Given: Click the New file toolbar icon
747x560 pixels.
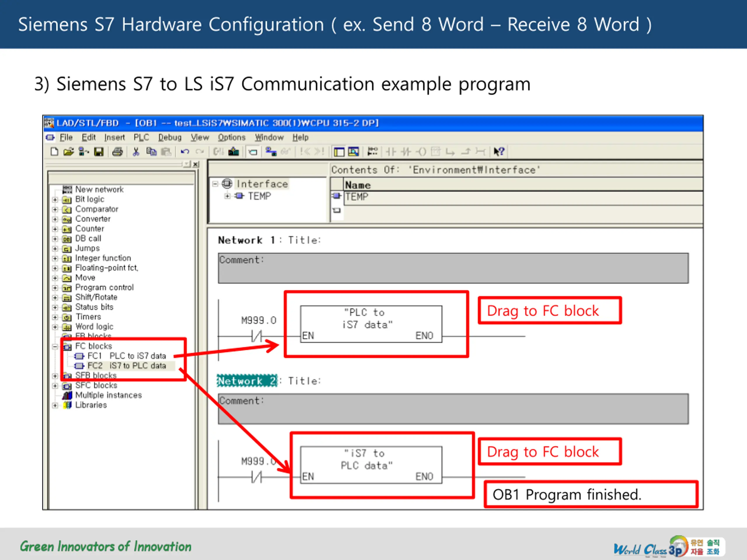Looking at the screenshot, I should [54, 152].
